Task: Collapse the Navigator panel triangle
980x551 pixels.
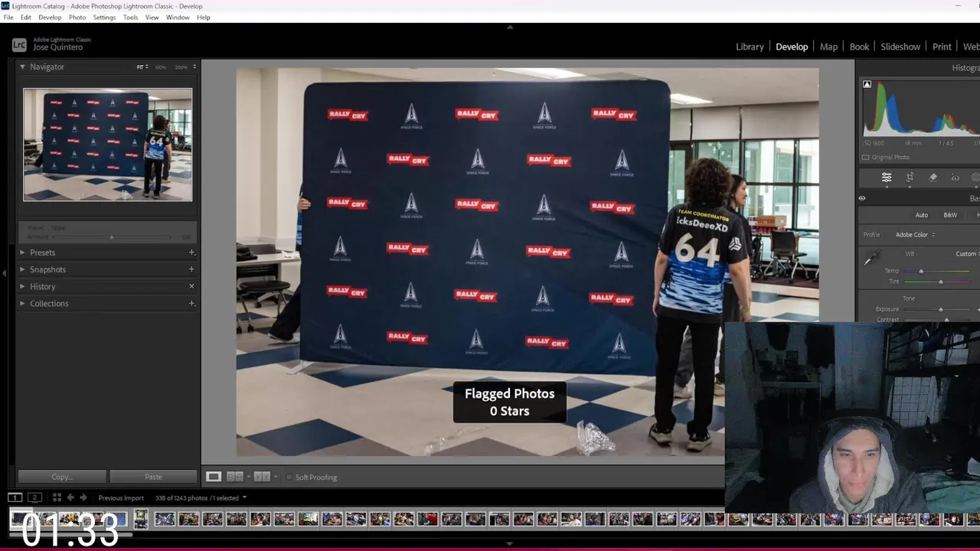Action: 22,67
